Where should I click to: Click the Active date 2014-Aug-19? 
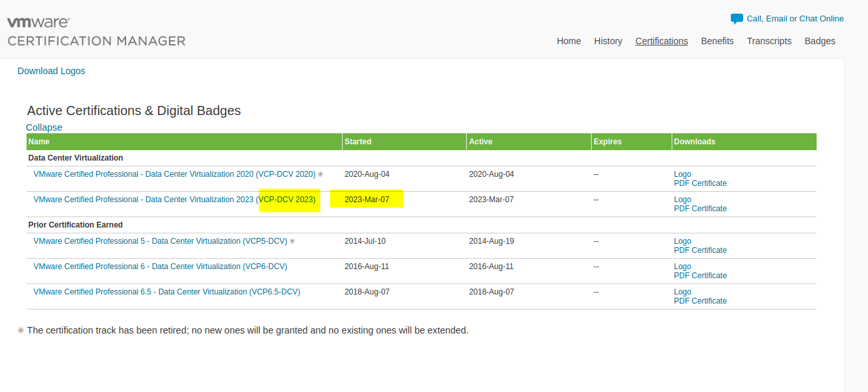pyautogui.click(x=492, y=241)
